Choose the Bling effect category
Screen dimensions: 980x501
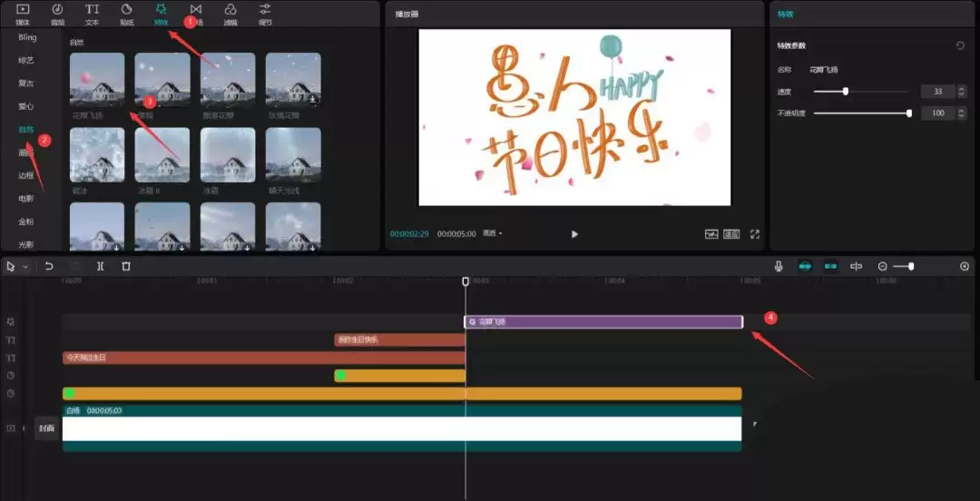(x=27, y=37)
